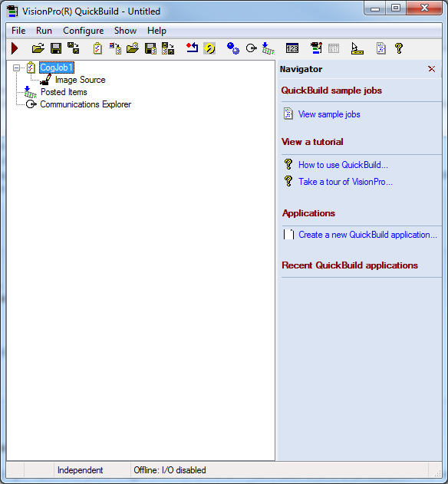This screenshot has width=448, height=484.
Task: Click Recent QuickBuild applications heading
Action: 350,265
